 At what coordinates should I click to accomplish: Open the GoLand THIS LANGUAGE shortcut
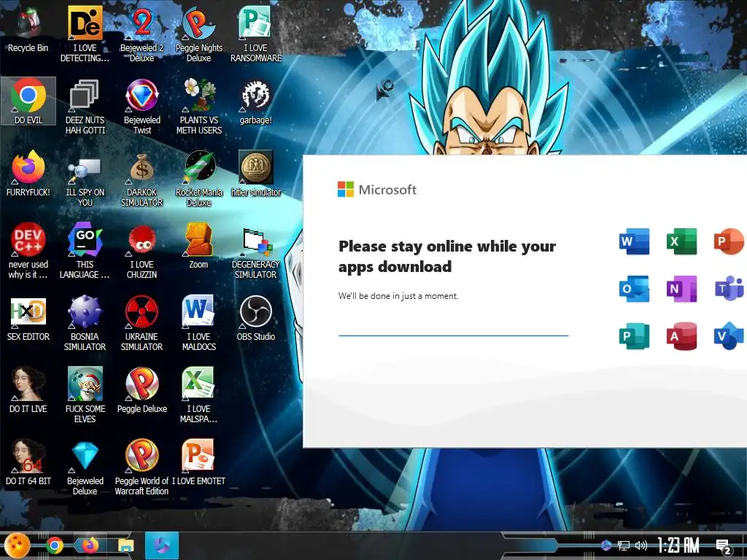click(85, 251)
